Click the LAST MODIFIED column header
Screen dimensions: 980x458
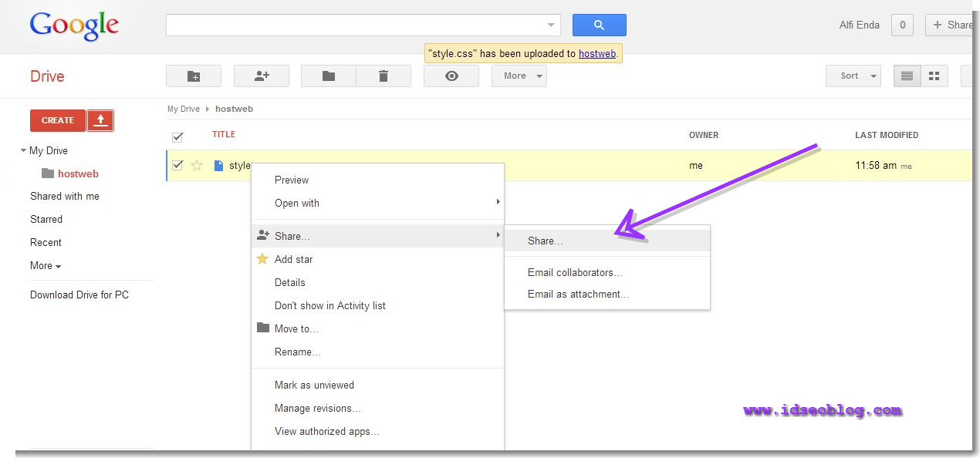click(887, 135)
